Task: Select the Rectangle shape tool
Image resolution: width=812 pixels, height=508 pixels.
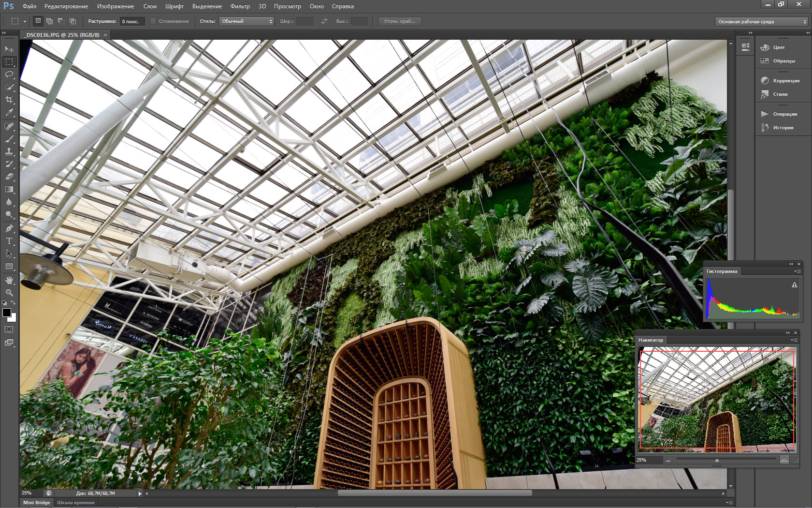Action: tap(9, 266)
